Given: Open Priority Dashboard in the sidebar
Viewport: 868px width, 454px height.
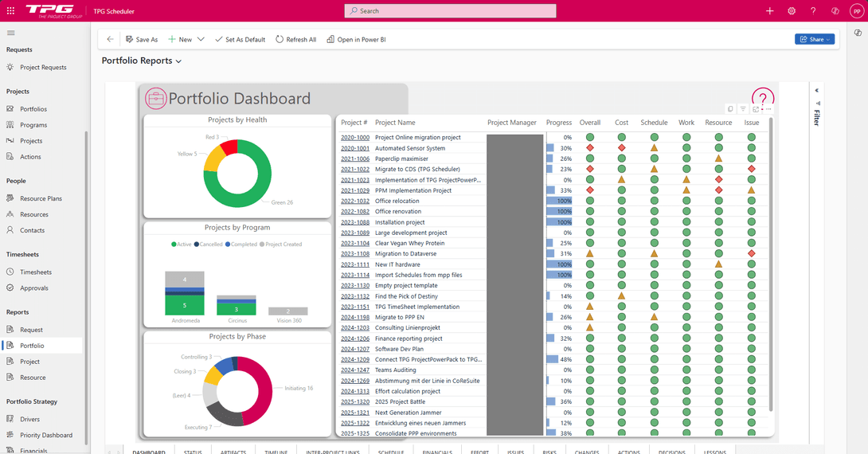Looking at the screenshot, I should pos(46,435).
